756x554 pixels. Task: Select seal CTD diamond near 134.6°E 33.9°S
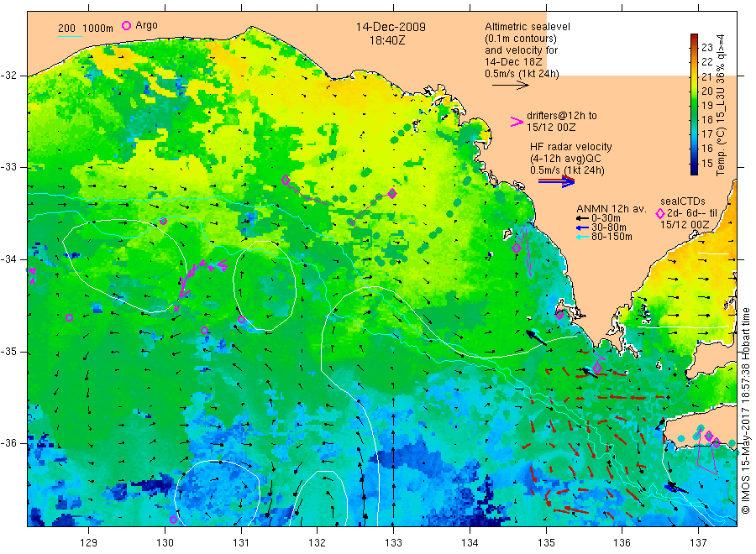[517, 248]
